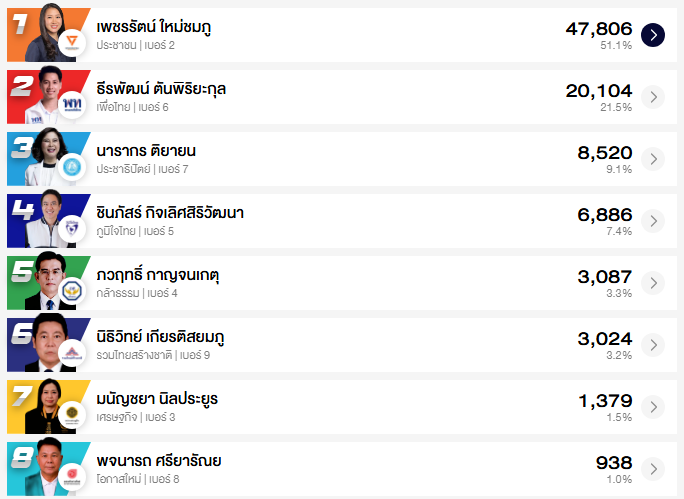This screenshot has width=684, height=499.
Task: Expand the row with 3,024 votes
Action: point(652,345)
